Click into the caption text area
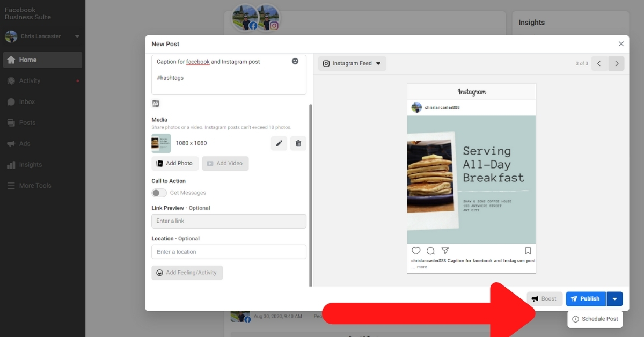 coord(229,75)
